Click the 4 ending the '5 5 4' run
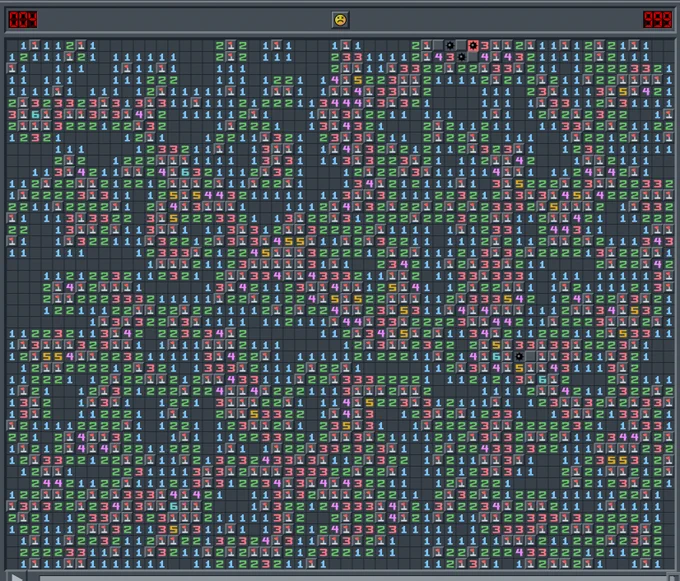The image size is (680, 581). click(69, 356)
